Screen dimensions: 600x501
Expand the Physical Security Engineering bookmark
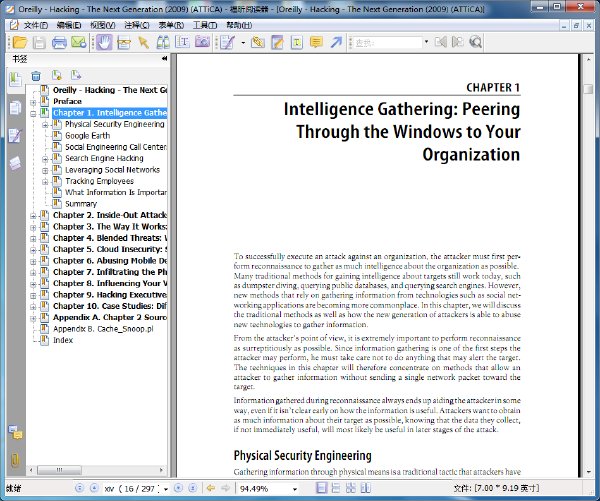(45, 125)
